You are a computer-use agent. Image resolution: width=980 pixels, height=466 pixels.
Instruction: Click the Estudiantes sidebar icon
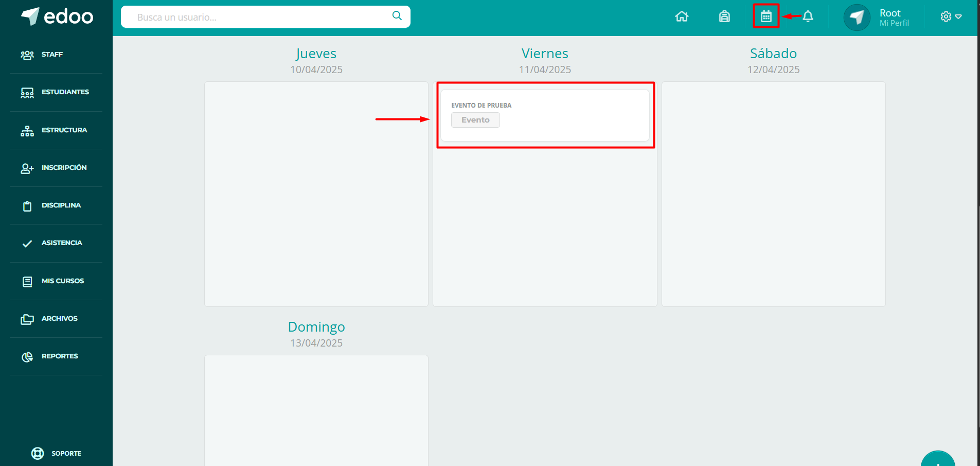point(27,93)
